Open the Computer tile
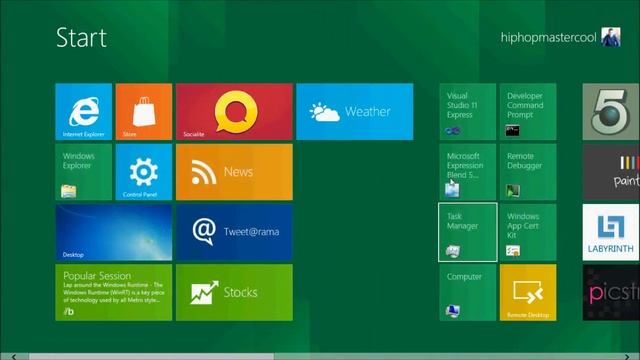Viewport: 640px width, 360px height. click(468, 292)
